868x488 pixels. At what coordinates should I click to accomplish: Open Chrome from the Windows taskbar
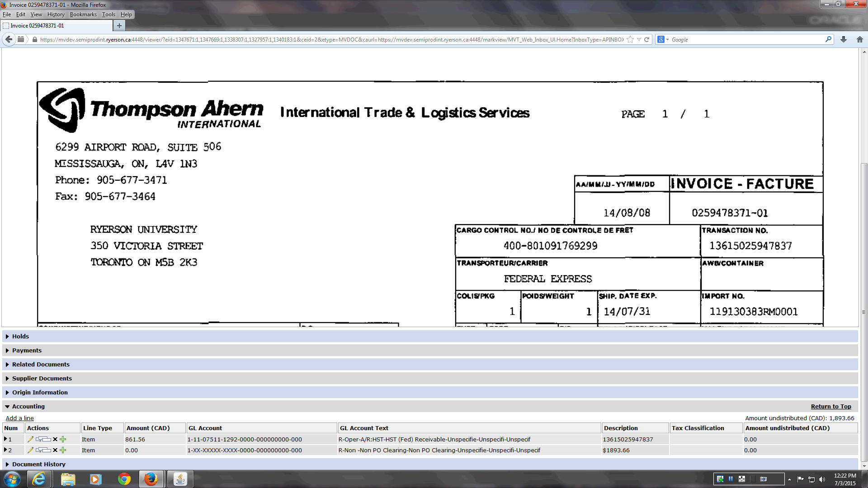124,479
